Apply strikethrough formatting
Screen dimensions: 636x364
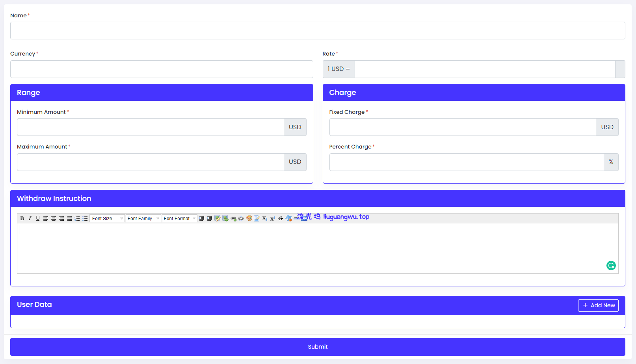click(281, 219)
